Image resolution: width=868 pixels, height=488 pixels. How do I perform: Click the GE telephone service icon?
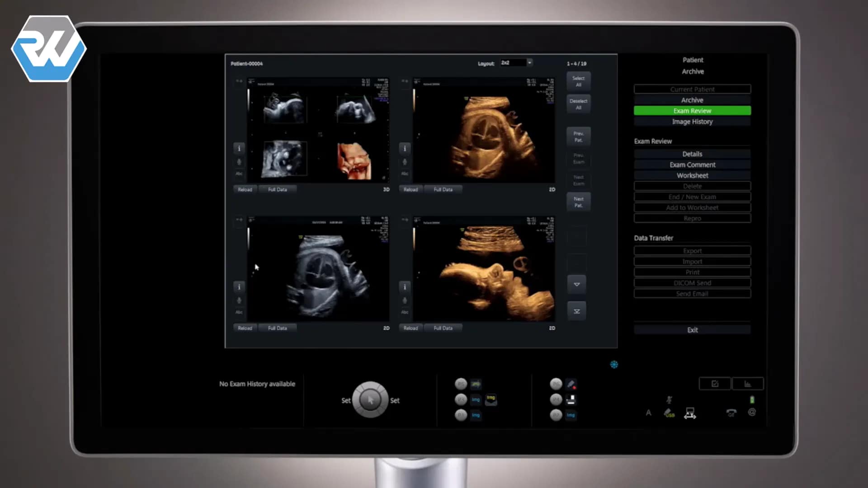click(731, 413)
